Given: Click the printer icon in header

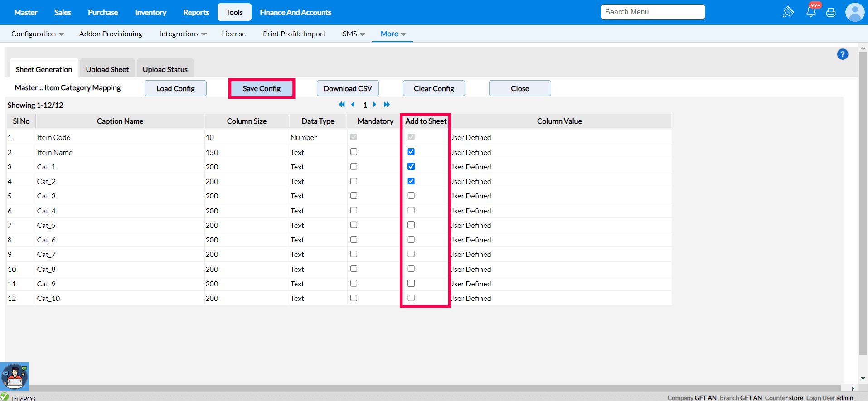Looking at the screenshot, I should (x=831, y=13).
